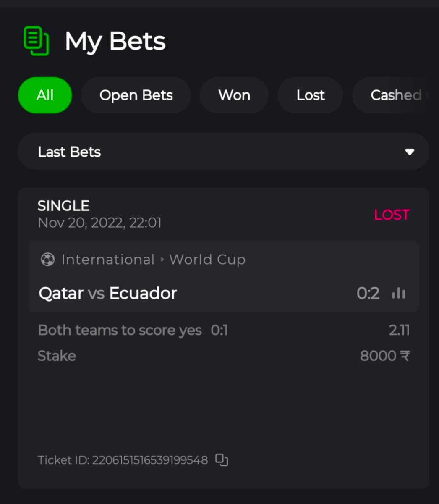The height and width of the screenshot is (504, 439).
Task: Copy the Ticket ID with copy icon
Action: [x=222, y=460]
